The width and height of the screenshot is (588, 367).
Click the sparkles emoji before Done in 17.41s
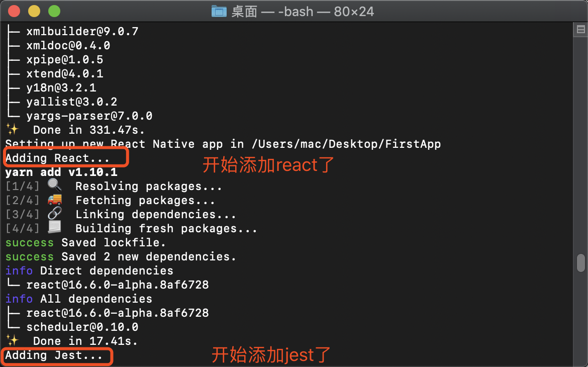(x=13, y=340)
